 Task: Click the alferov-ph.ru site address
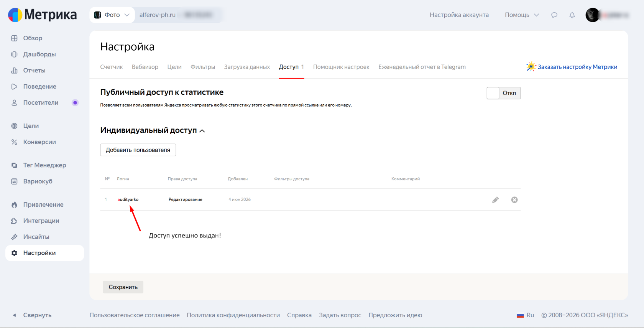[158, 15]
